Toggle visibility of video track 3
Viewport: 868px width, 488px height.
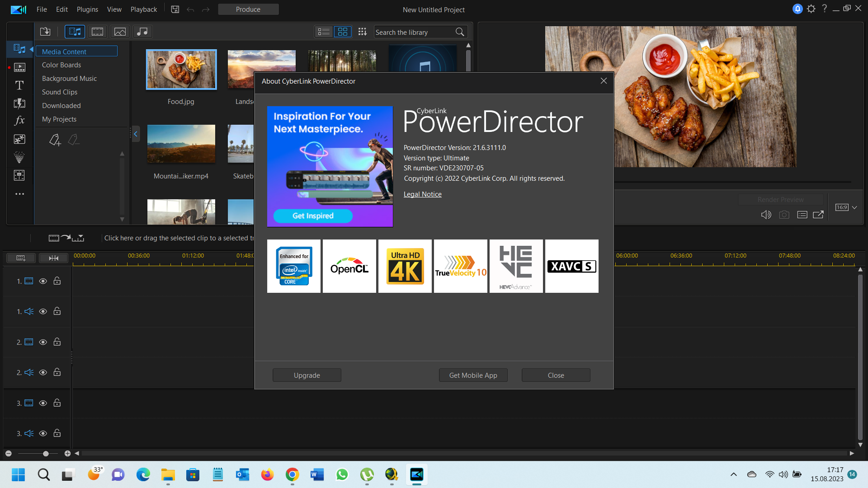(x=43, y=403)
